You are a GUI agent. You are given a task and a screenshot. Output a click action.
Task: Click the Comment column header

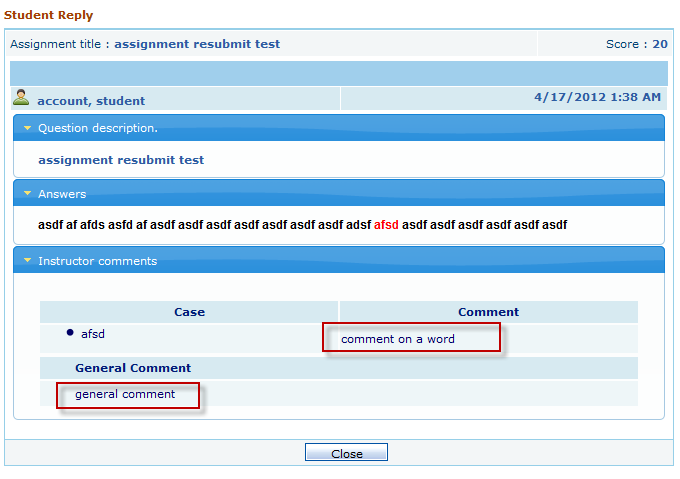tap(488, 312)
